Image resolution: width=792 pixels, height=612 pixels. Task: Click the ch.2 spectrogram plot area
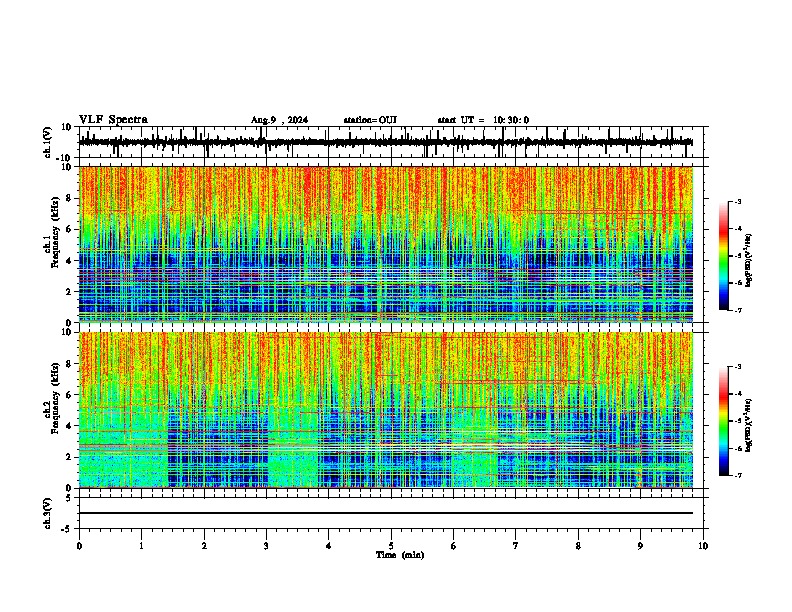386,410
